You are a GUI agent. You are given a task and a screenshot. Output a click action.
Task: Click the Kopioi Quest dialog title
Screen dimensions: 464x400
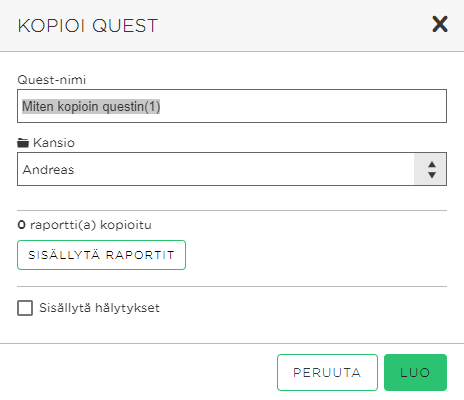[x=88, y=26]
